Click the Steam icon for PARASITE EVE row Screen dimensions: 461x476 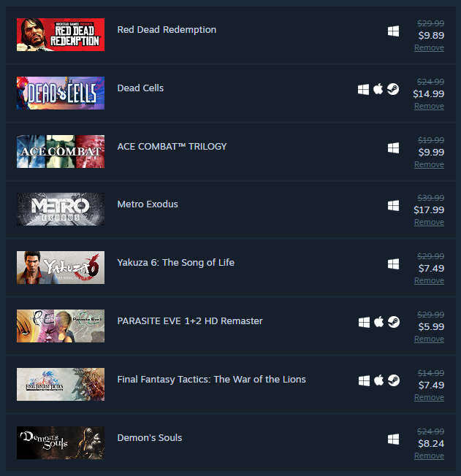pos(394,322)
